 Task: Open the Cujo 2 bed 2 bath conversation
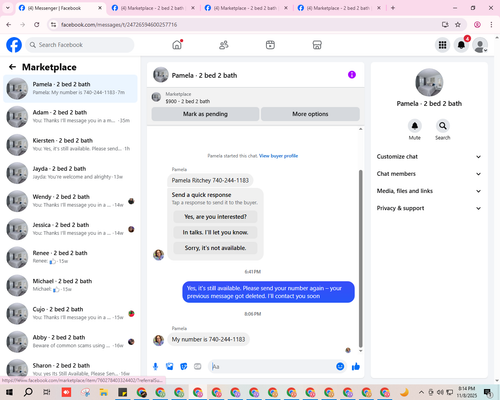pyautogui.click(x=70, y=313)
